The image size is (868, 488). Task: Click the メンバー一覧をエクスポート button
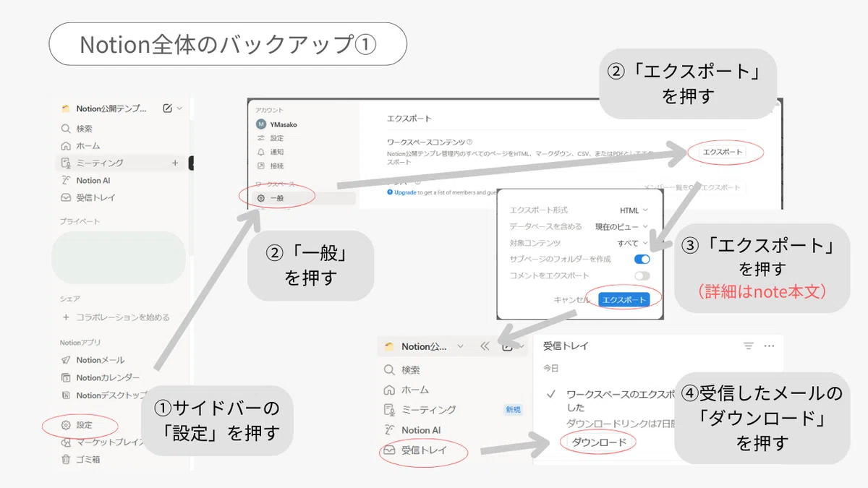click(x=694, y=187)
